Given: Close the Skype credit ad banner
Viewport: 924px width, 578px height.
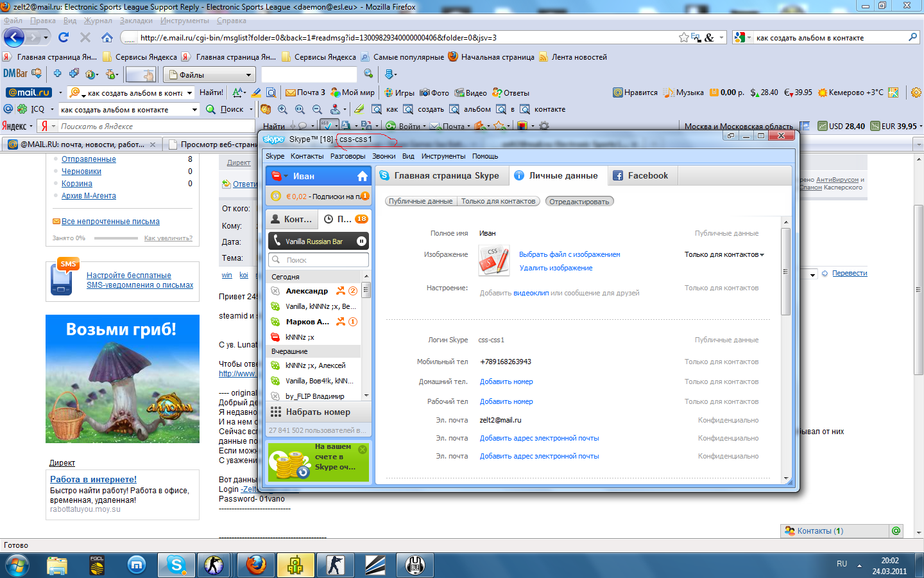Looking at the screenshot, I should click(363, 450).
